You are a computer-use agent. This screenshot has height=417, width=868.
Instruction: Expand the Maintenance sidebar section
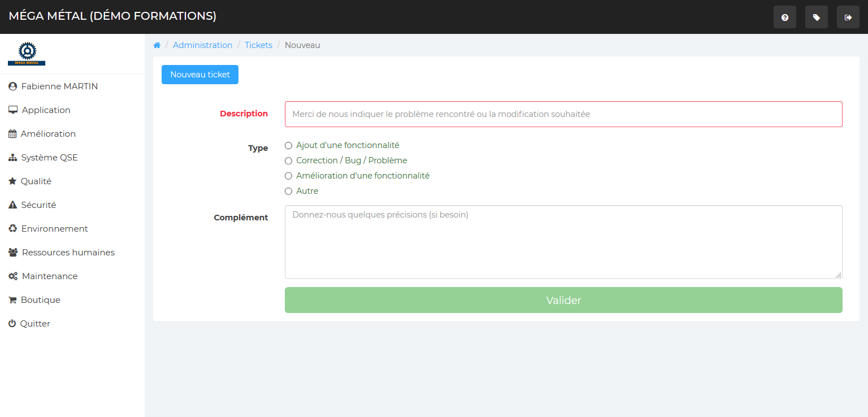(x=49, y=276)
